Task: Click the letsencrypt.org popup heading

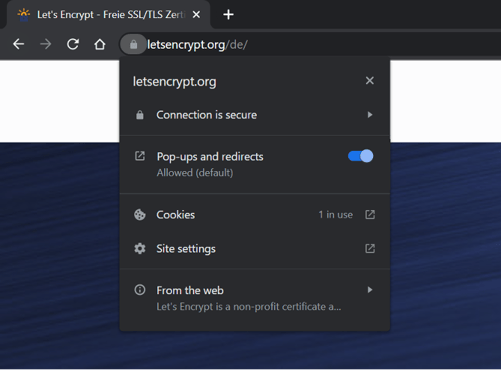Action: point(175,82)
